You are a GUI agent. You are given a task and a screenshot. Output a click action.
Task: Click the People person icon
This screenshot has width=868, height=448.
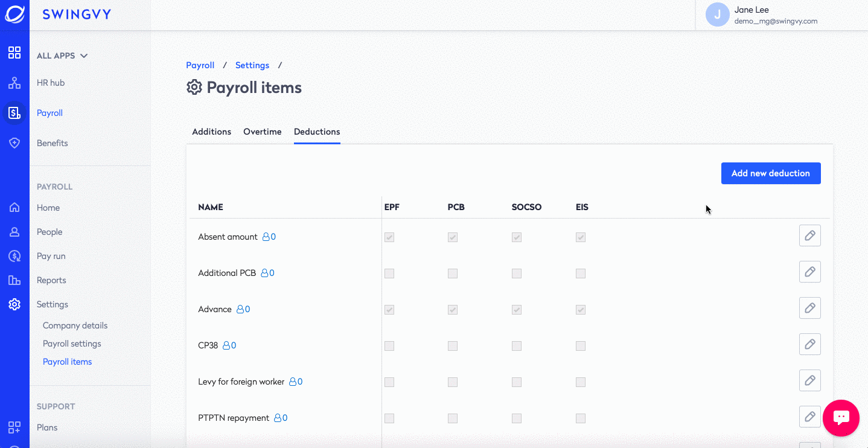[x=14, y=232]
